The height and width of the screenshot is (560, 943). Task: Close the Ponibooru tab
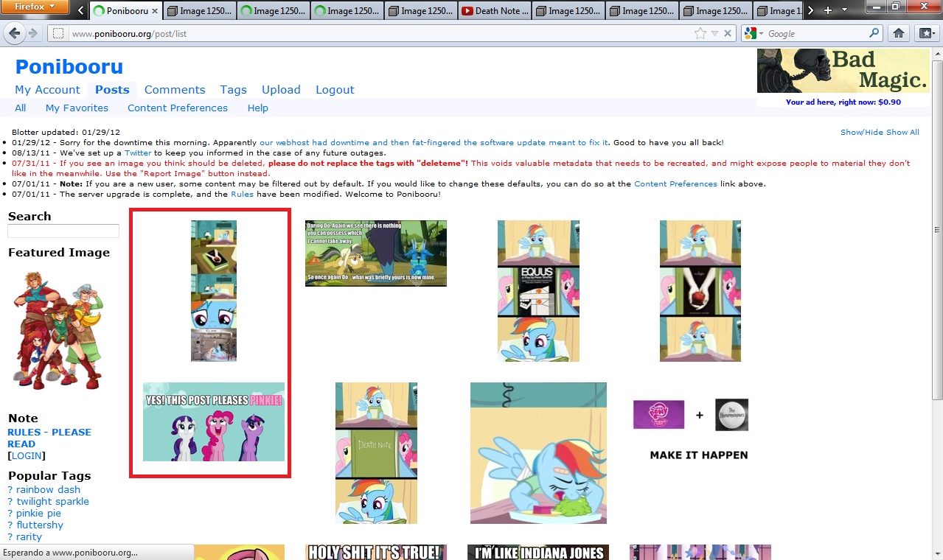(154, 11)
